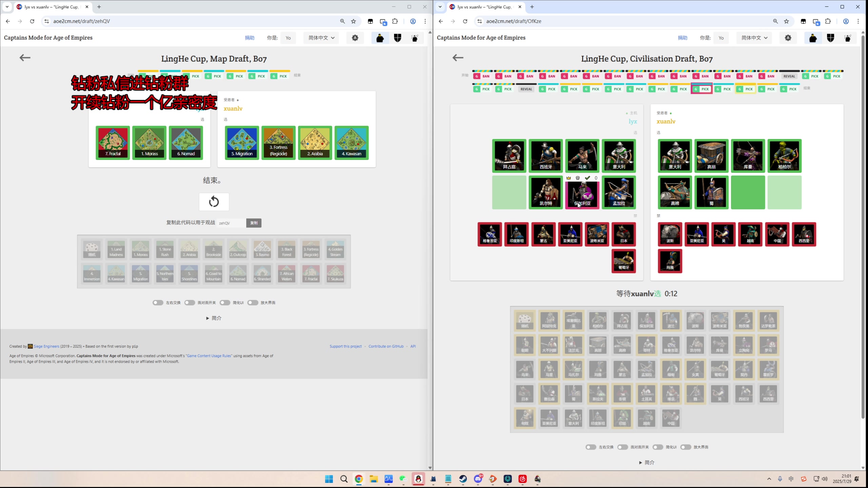
Task: Pick 印加 from the civilisation pool
Action: pos(622,418)
